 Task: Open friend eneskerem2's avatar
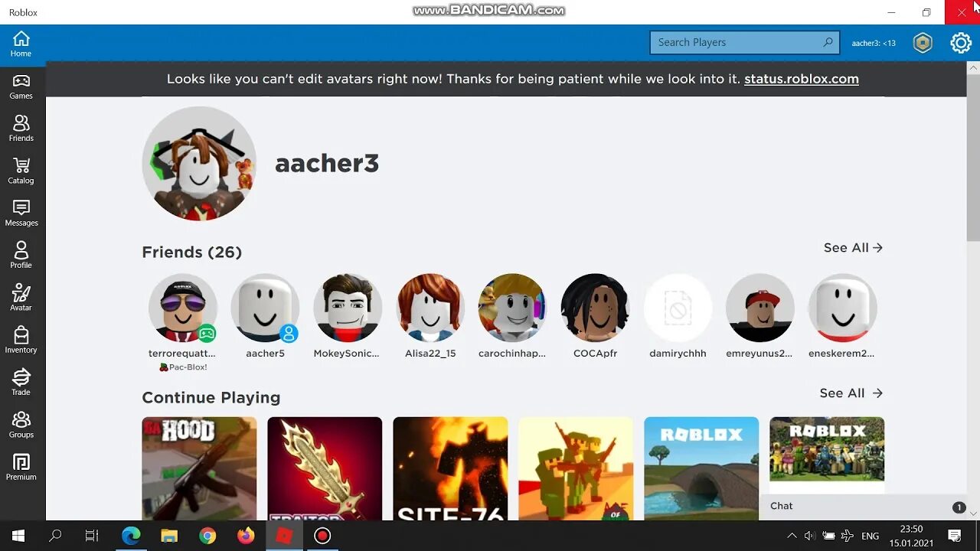tap(842, 308)
